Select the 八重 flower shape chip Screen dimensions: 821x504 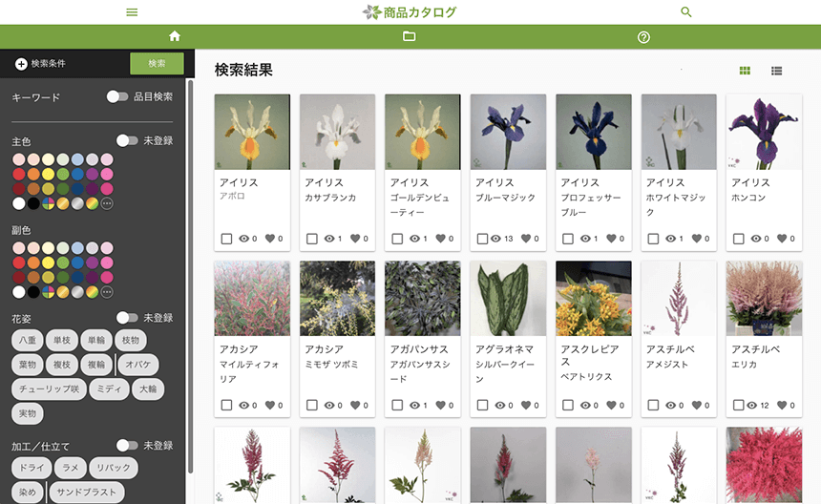point(28,340)
